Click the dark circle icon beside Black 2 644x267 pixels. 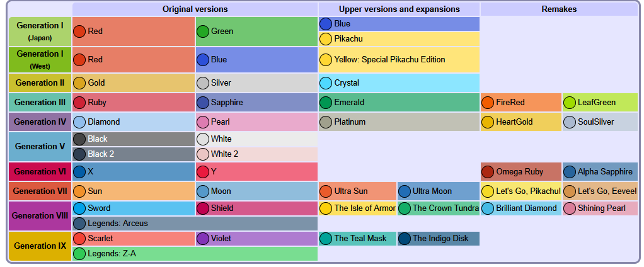tap(79, 154)
